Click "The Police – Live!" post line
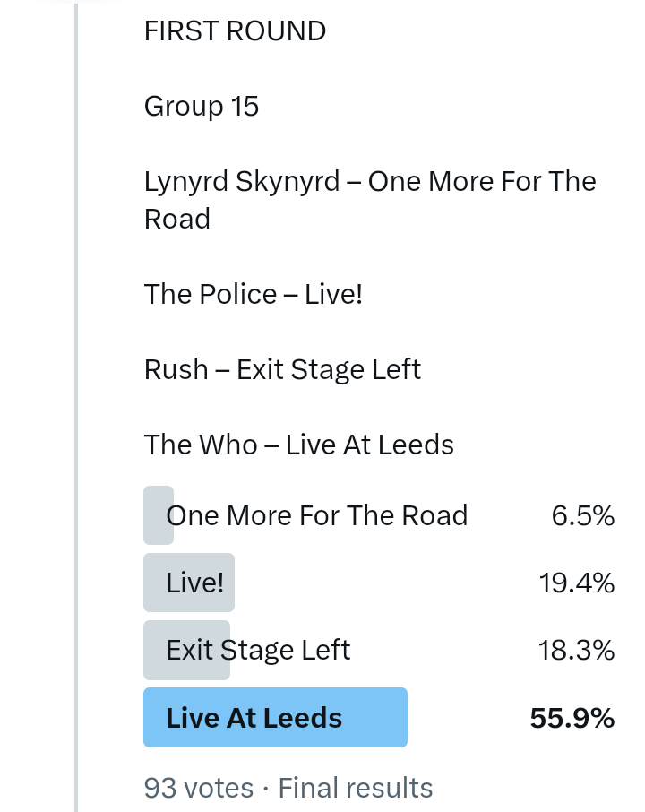 tap(254, 295)
